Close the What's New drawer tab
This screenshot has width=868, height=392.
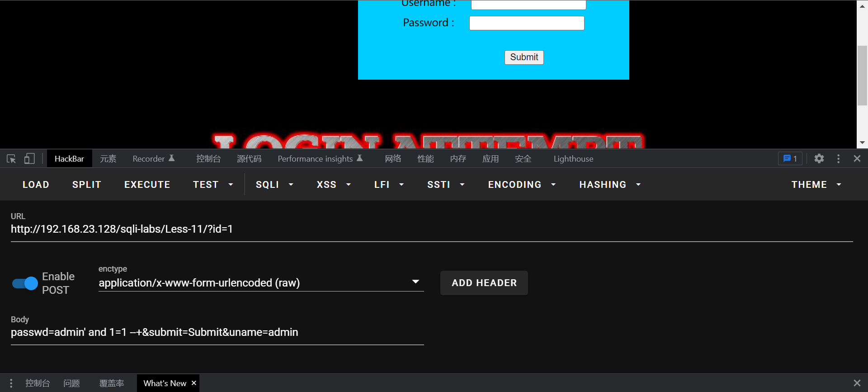[194, 383]
